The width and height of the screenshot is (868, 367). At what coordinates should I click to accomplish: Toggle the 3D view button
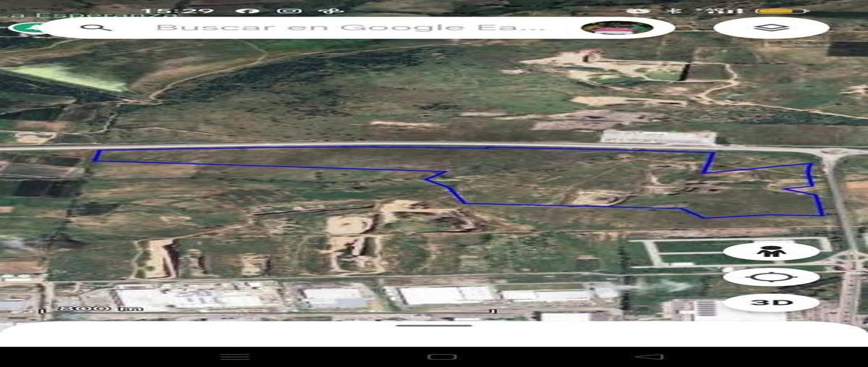(x=771, y=302)
